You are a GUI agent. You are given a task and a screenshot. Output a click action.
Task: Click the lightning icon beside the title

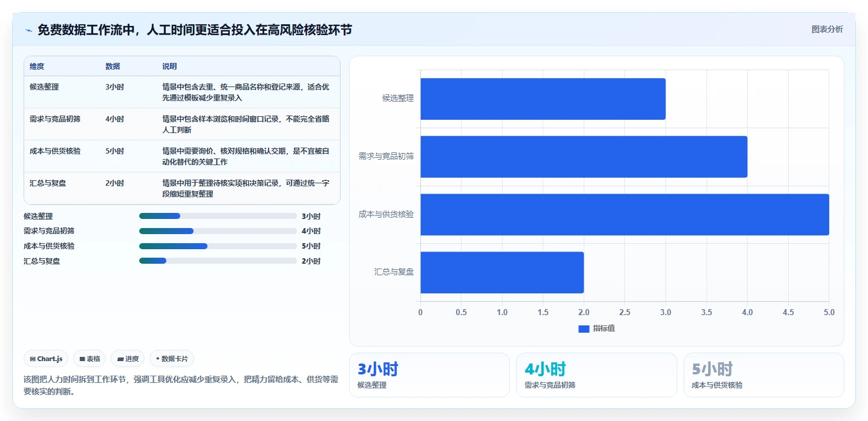29,30
